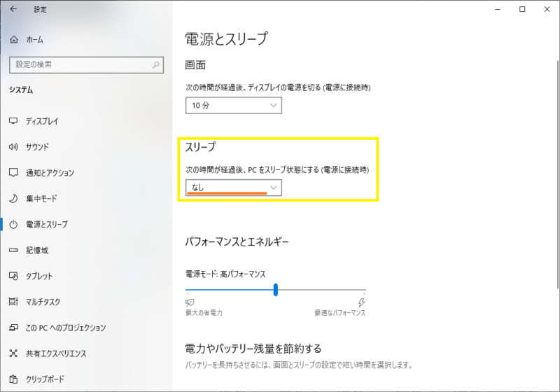Select 電源とスリープ in the sidebar
Image resolution: width=560 pixels, height=392 pixels.
point(46,224)
